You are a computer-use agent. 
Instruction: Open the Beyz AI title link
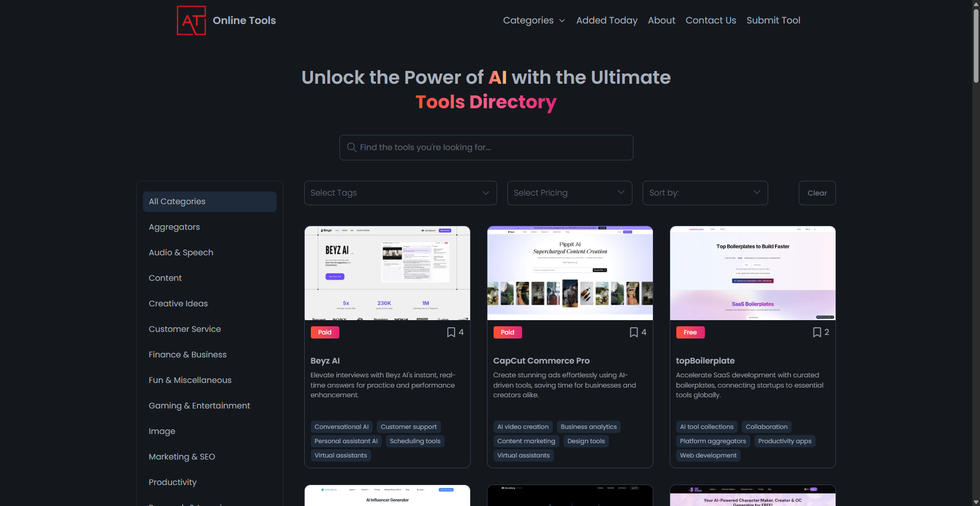pos(325,360)
